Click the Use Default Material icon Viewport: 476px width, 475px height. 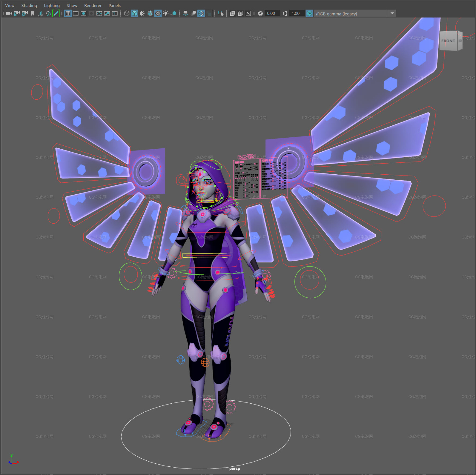(x=142, y=13)
